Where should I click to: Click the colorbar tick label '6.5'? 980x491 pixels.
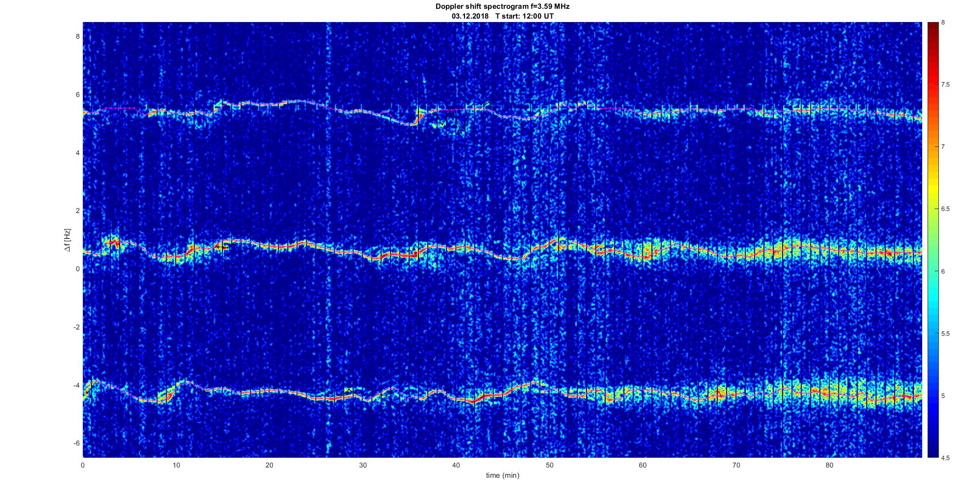946,209
